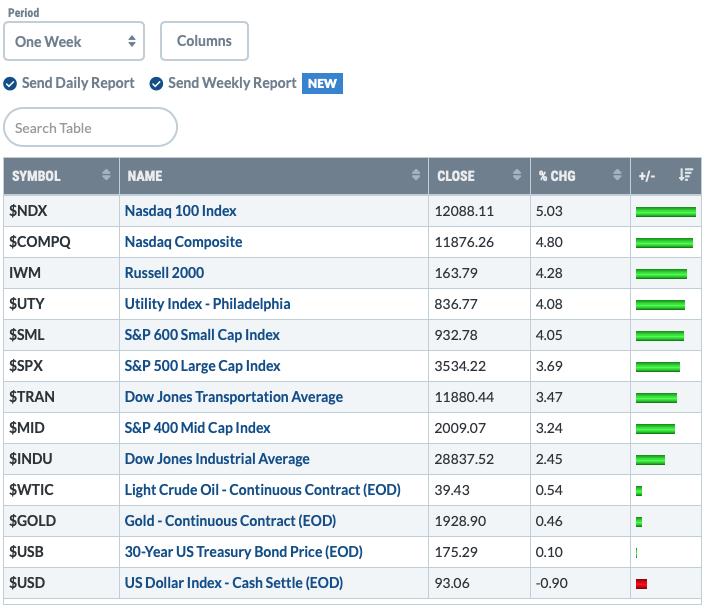Click the 3.47 percent change value
706x608 pixels.
pyautogui.click(x=549, y=398)
